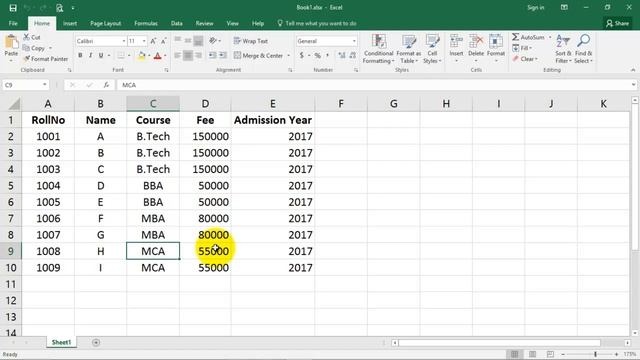The width and height of the screenshot is (640, 360).
Task: Apply accounting dollar format
Action: pyautogui.click(x=302, y=56)
